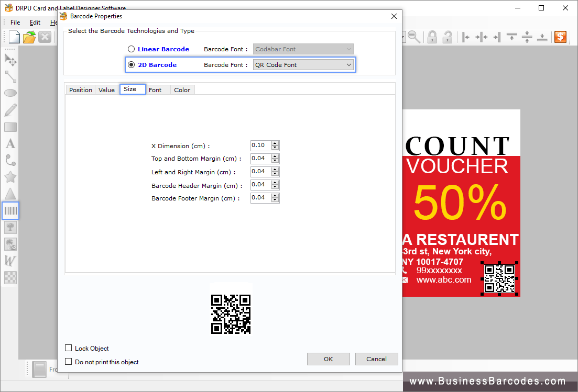Click the Zoom out magnifier icon
The image size is (578, 392).
point(414,37)
